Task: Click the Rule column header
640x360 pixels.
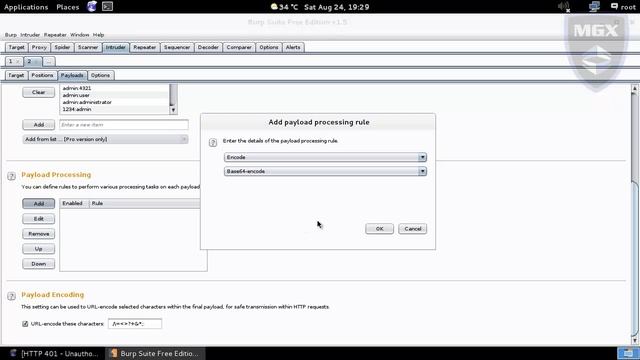Action: (145, 203)
